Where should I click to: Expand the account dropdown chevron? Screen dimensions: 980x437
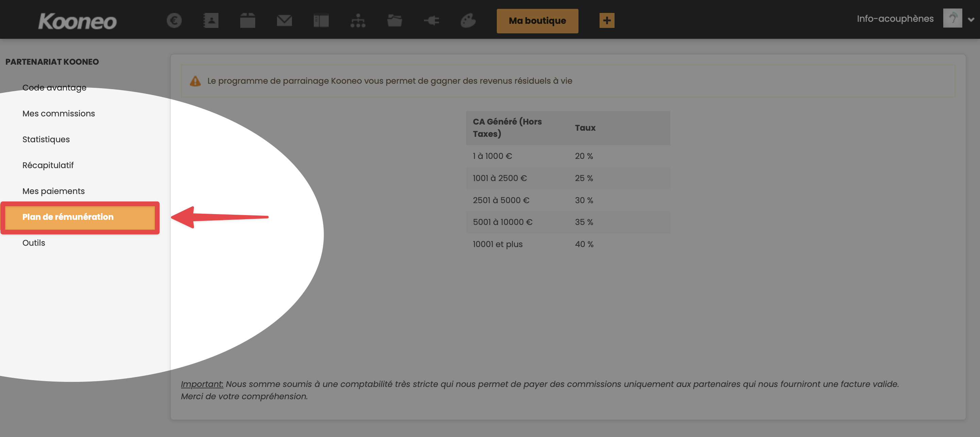(x=971, y=19)
